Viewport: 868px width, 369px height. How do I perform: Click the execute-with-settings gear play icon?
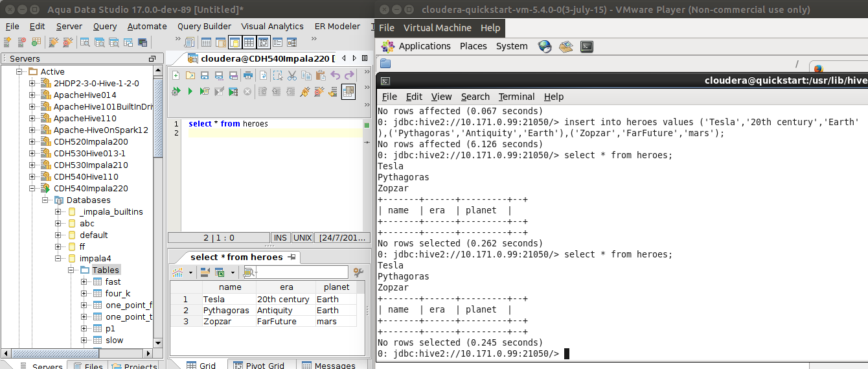[x=176, y=91]
